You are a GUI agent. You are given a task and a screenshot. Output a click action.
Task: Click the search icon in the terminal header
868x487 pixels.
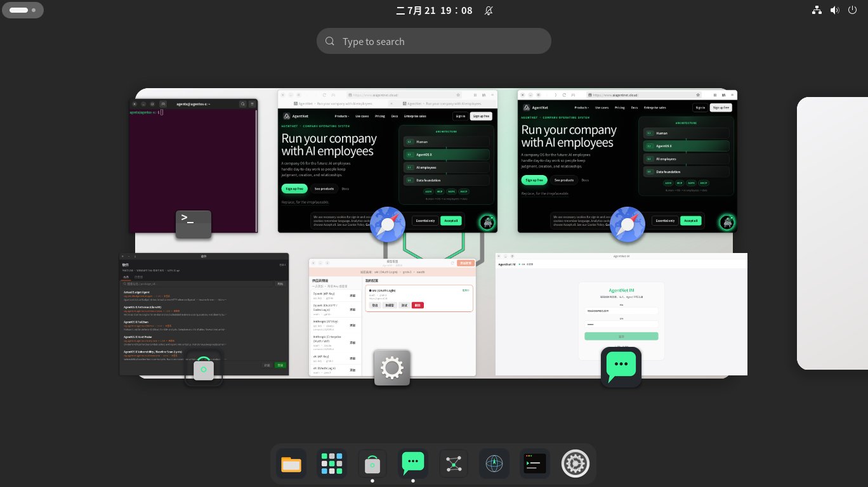243,103
